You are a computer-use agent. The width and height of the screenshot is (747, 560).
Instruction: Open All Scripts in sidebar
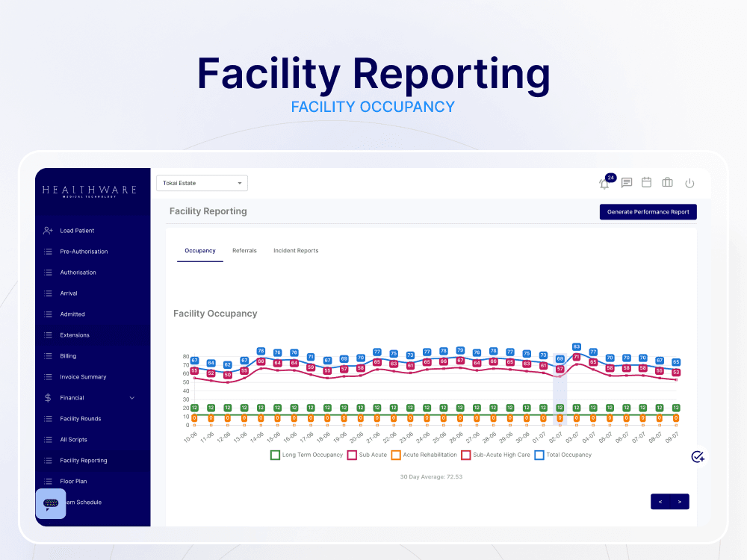(73, 440)
